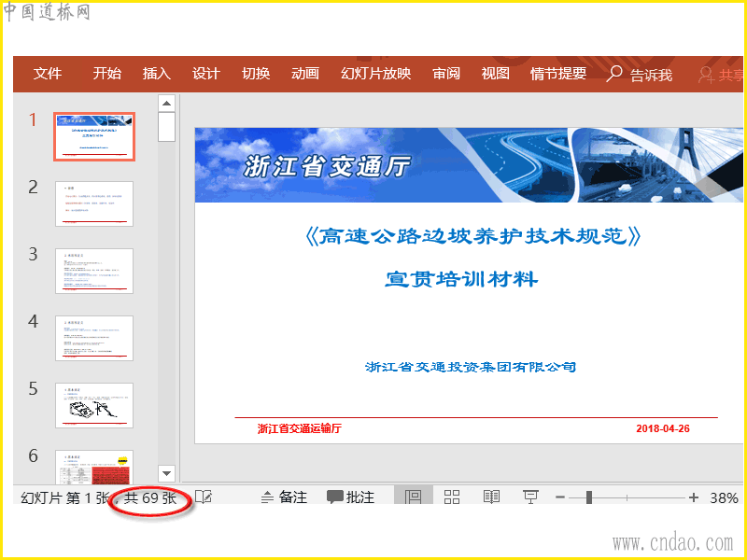Switch to the 审阅 (Review) tab

[446, 74]
